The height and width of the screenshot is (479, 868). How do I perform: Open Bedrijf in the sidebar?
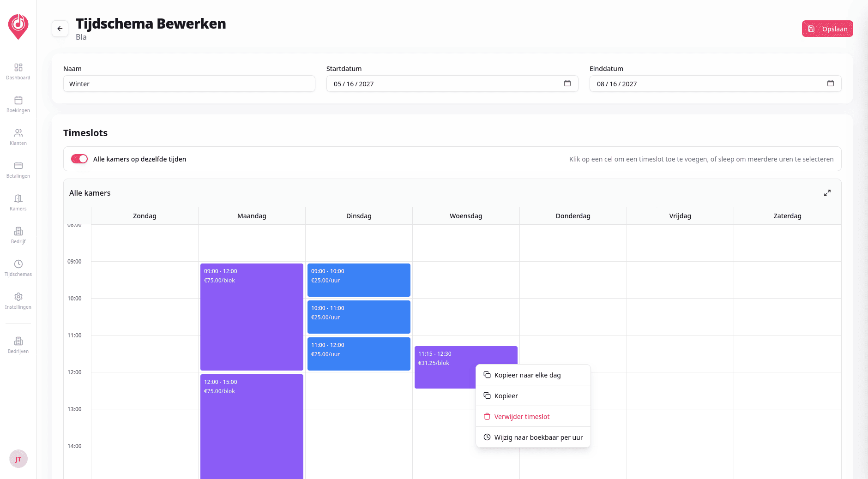18,235
